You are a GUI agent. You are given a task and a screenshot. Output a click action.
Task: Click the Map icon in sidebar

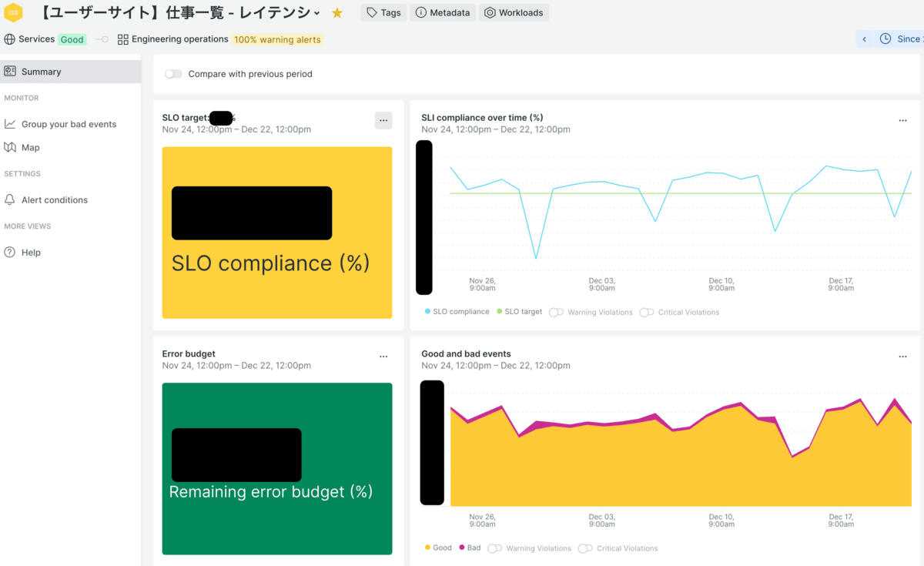10,147
